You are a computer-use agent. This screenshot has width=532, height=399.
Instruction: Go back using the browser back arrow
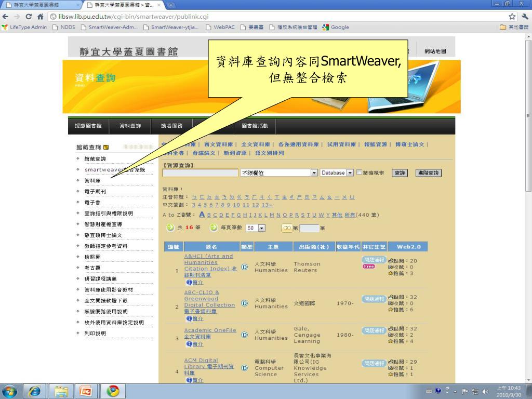pyautogui.click(x=5, y=17)
